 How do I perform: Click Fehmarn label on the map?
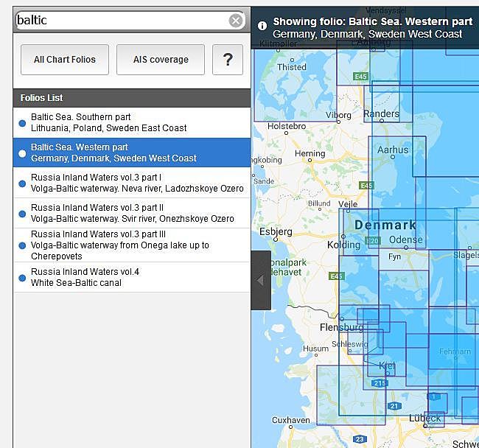(x=455, y=351)
